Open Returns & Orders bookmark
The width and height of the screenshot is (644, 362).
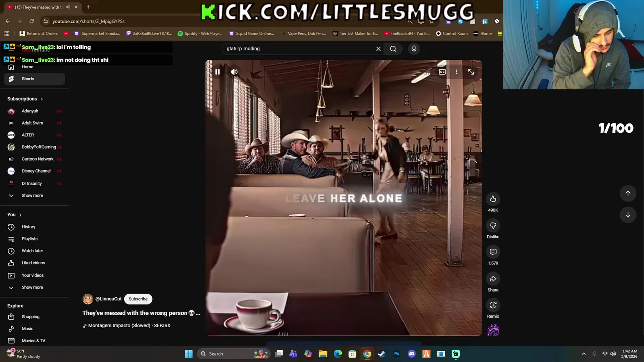[39, 34]
